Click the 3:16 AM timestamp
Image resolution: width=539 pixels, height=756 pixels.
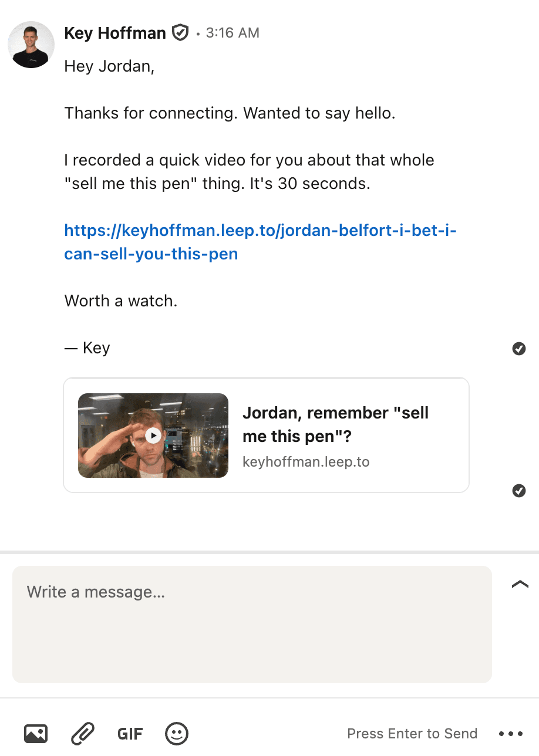[233, 33]
